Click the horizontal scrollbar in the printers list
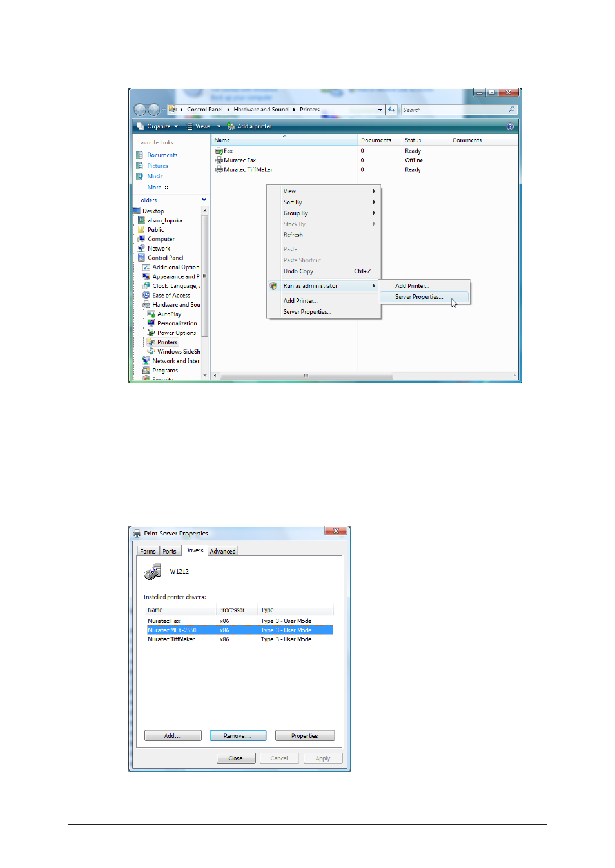Image resolution: width=615 pixels, height=868 pixels. click(306, 375)
